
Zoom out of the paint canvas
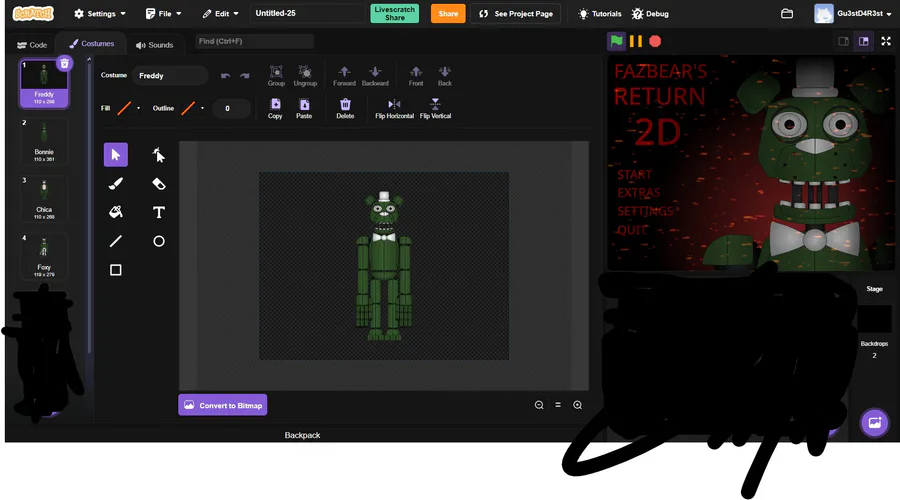539,405
